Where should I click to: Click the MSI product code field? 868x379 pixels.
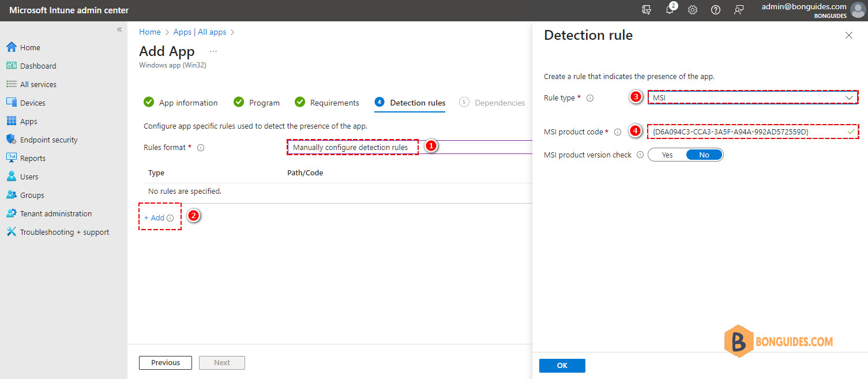point(753,132)
